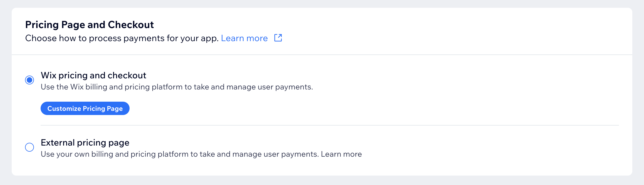
Task: Open the external link icon beside Learn more
Action: pos(278,38)
